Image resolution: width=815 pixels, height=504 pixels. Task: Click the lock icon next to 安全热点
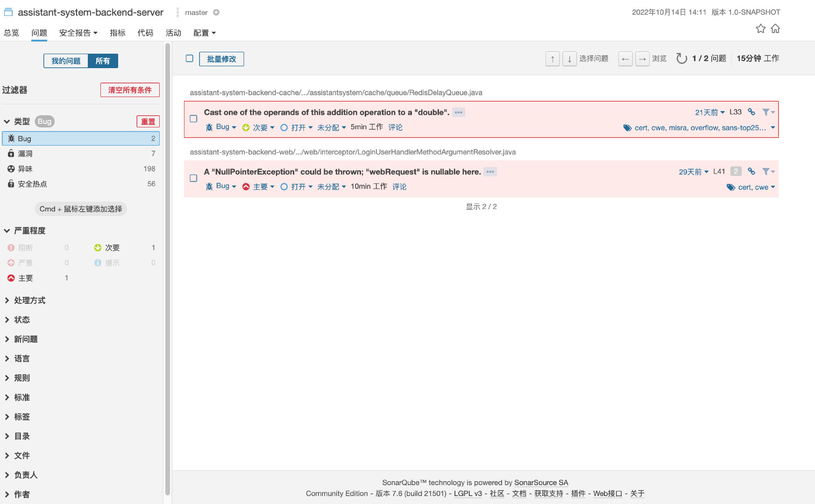click(x=11, y=183)
